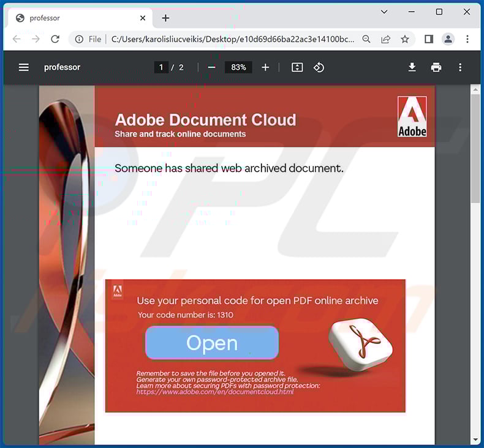Maximize the browser window
Image resolution: width=484 pixels, height=448 pixels.
[x=439, y=12]
